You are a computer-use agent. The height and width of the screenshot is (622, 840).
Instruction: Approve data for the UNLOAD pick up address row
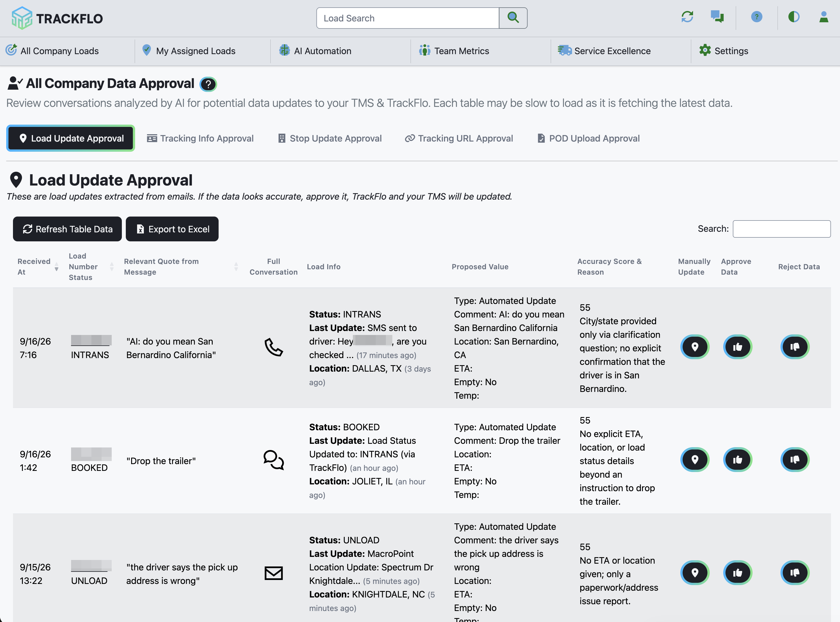738,572
